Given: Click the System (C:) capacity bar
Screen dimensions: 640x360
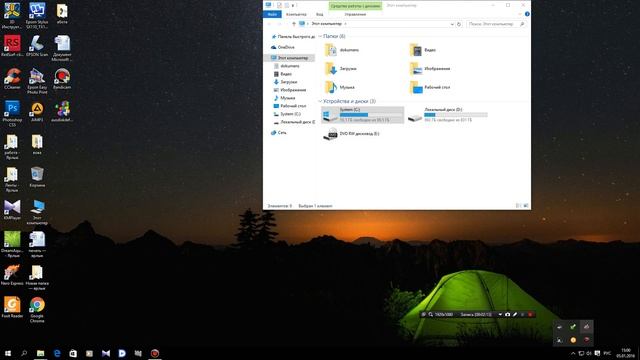Looking at the screenshot, I should coord(371,115).
